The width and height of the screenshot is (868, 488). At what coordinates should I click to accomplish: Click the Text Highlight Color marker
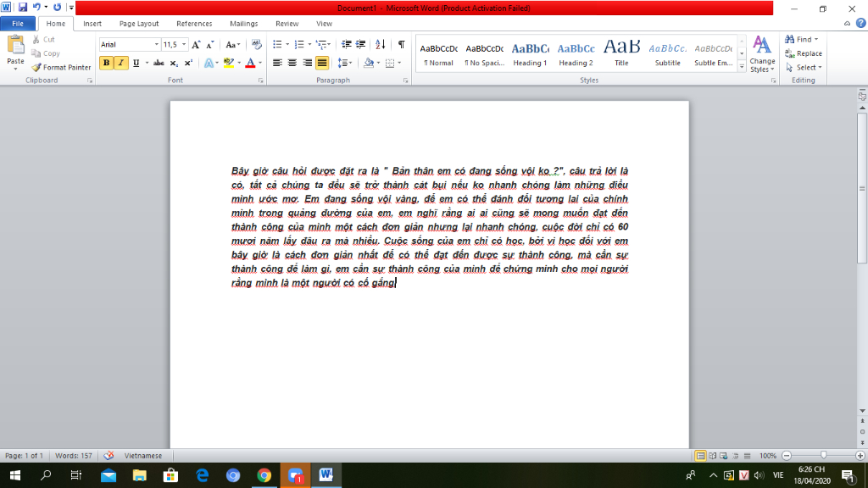(x=229, y=63)
